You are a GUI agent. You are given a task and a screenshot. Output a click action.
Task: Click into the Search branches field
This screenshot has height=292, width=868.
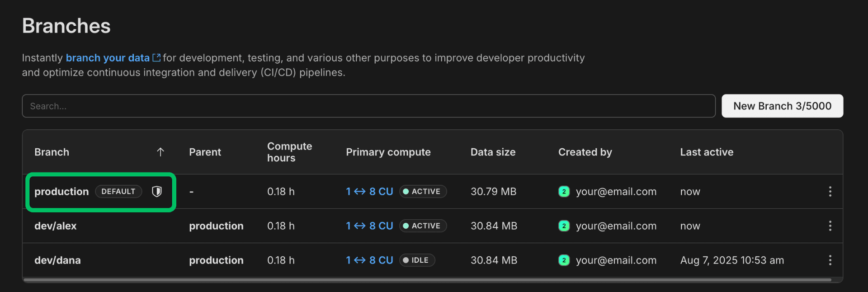368,106
